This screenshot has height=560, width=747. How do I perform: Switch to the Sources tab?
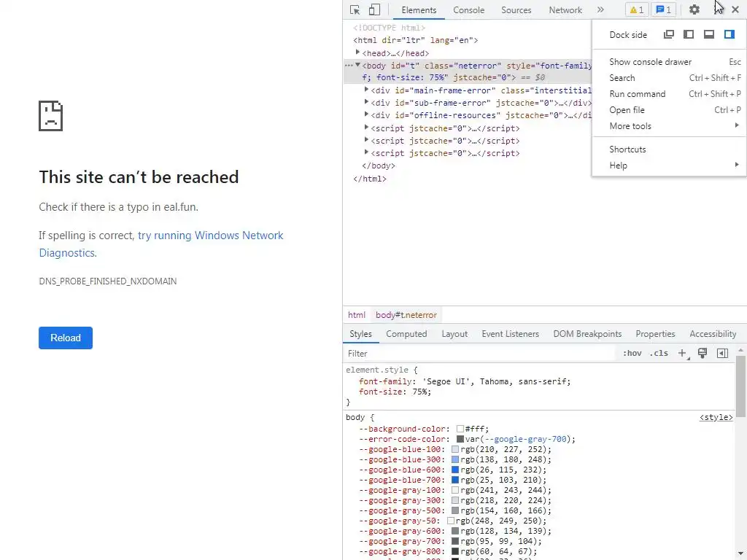(x=516, y=10)
